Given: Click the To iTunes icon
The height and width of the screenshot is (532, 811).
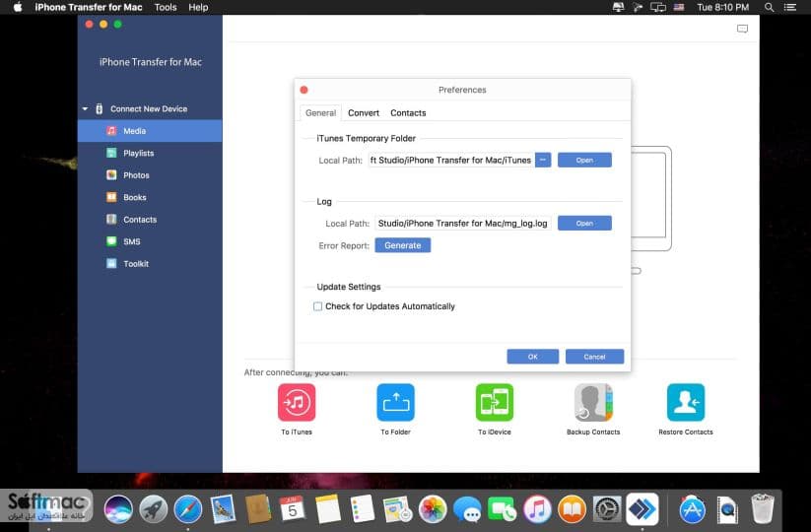Looking at the screenshot, I should click(297, 402).
